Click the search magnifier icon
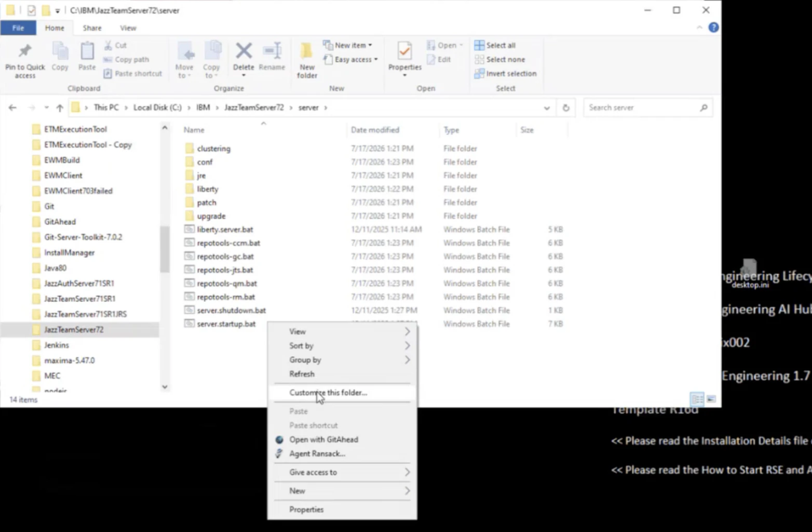The height and width of the screenshot is (532, 812). [x=703, y=108]
